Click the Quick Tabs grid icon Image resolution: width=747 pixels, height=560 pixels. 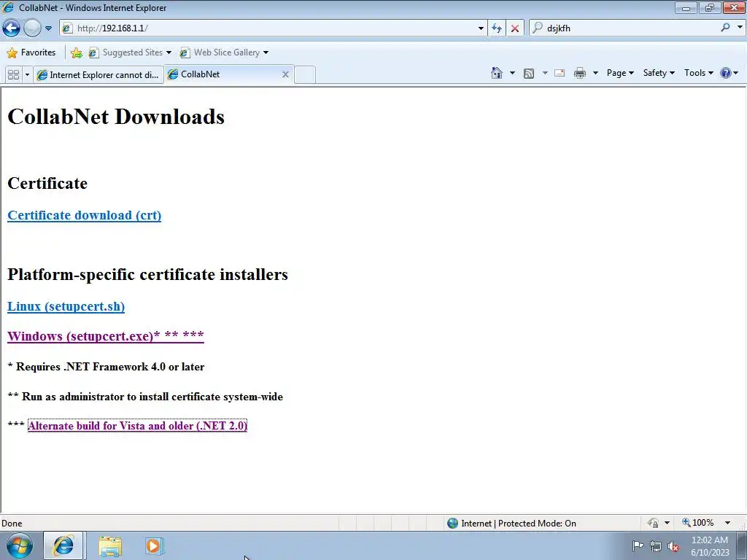pos(13,75)
